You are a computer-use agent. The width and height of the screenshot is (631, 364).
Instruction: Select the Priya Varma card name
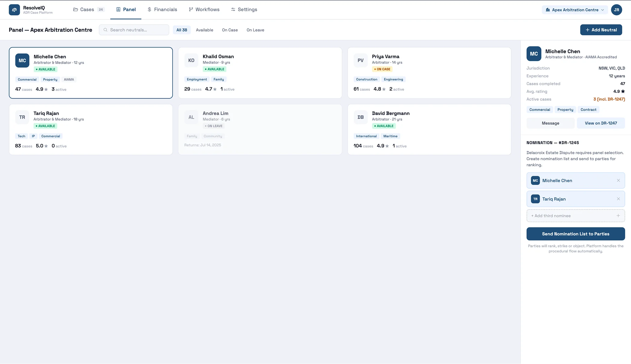point(386,56)
